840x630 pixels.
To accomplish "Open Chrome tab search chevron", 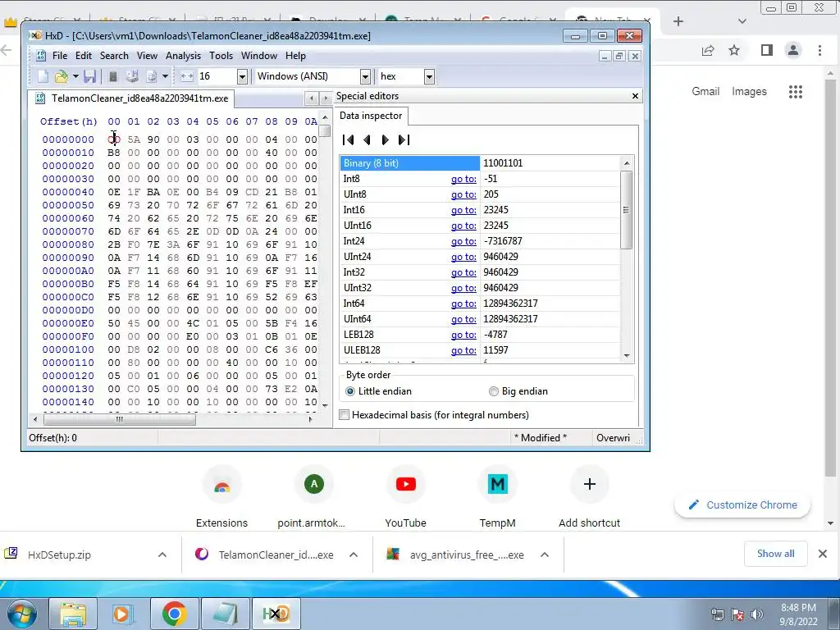I will click(x=742, y=21).
